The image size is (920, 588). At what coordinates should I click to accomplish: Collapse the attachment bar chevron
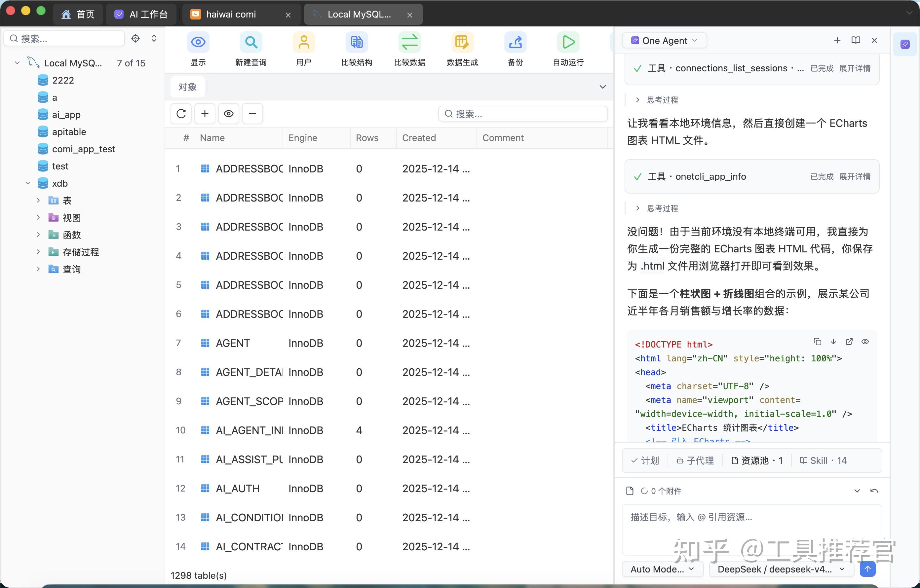click(857, 491)
